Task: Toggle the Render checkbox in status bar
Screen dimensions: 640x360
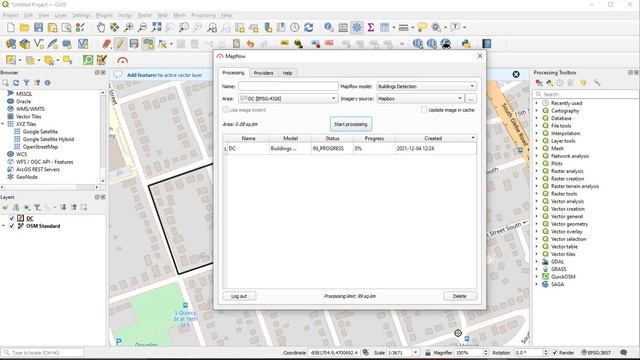Action: point(555,353)
